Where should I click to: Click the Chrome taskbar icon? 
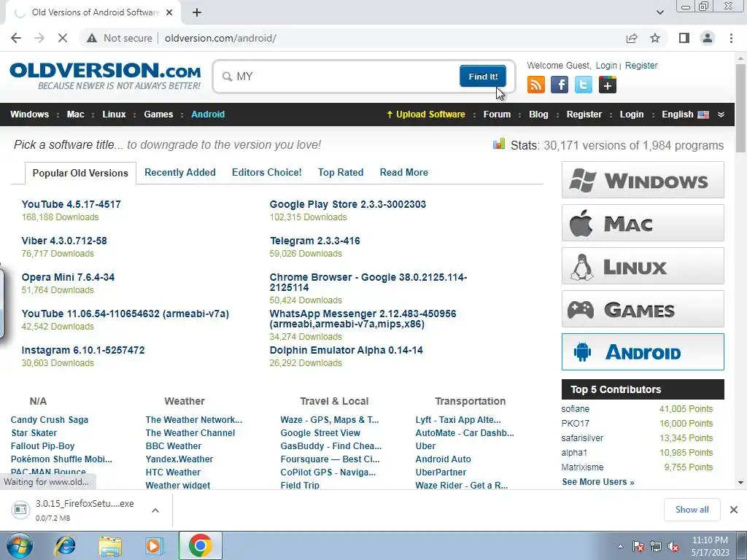(x=200, y=545)
